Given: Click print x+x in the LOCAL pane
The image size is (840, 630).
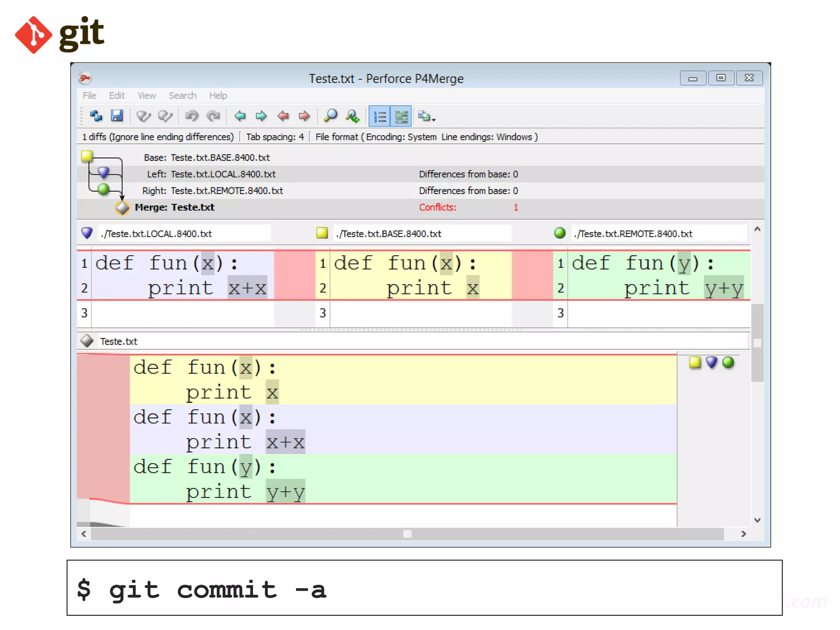Looking at the screenshot, I should coord(208,288).
